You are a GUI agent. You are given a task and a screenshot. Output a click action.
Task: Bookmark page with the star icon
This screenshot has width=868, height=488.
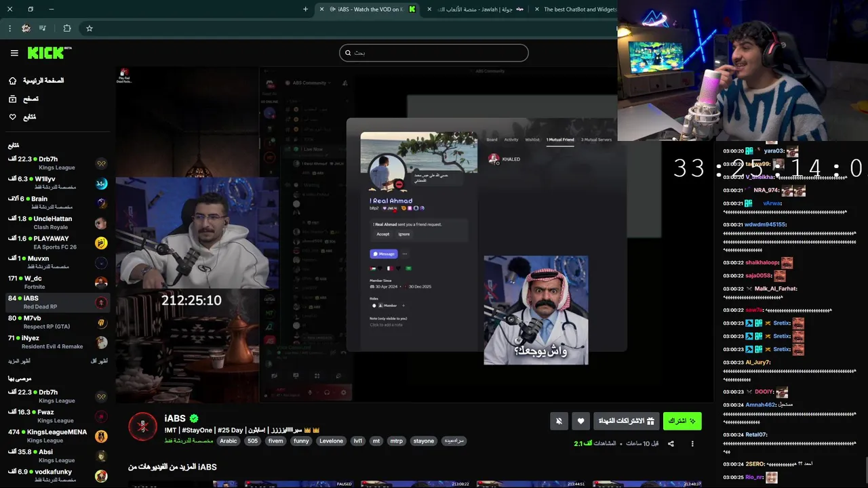[89, 28]
